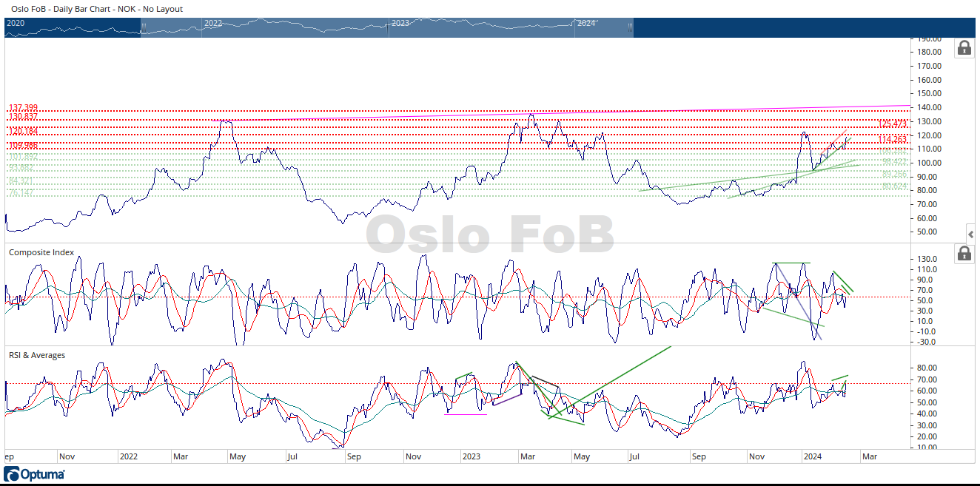Click 2022 in the overview timeline
The width and height of the screenshot is (980, 486).
coord(213,23)
